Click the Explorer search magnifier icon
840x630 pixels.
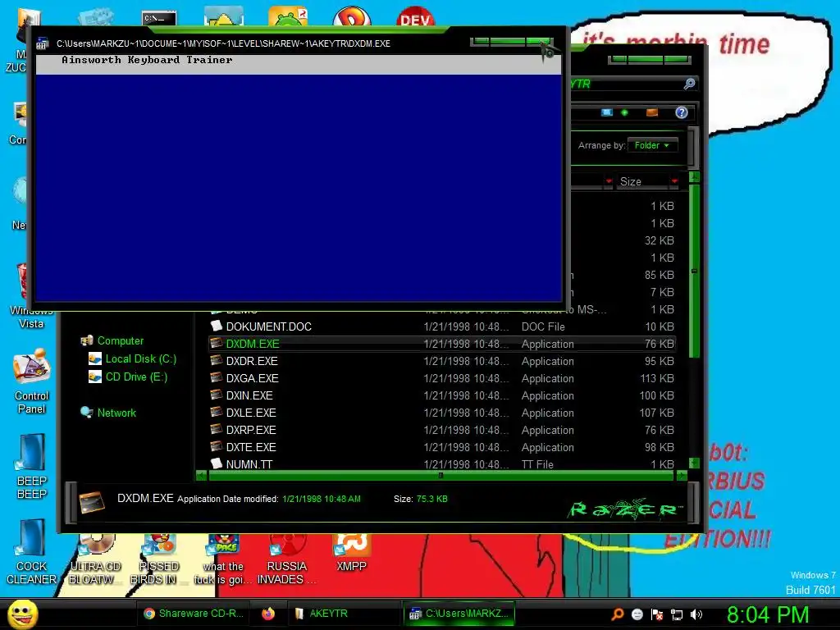(x=689, y=84)
